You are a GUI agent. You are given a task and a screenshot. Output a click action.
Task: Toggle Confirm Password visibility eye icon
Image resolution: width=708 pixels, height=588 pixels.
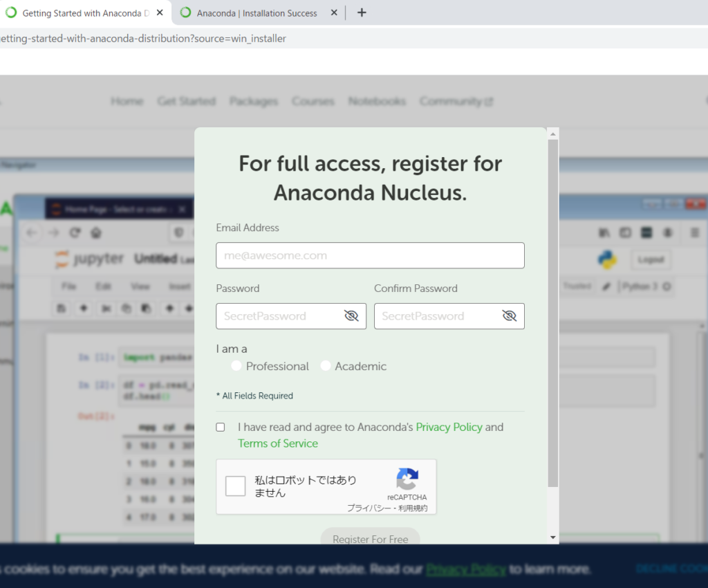510,315
